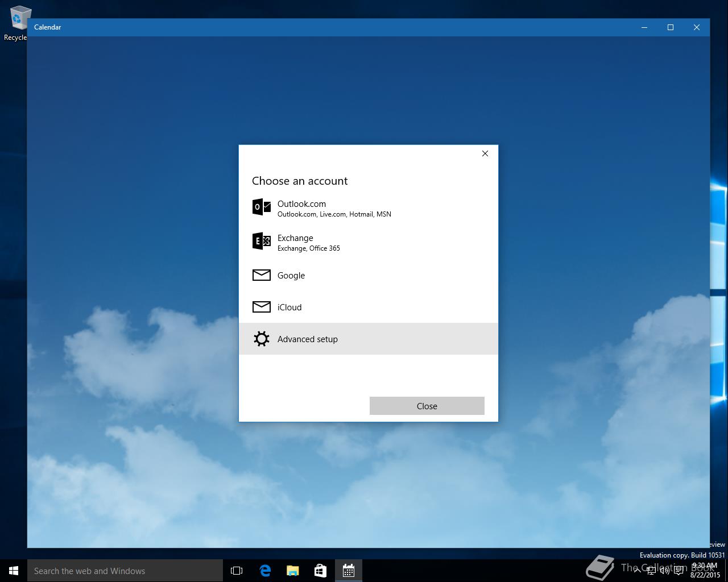728x582 pixels.
Task: Pick the Google envelope icon
Action: point(262,275)
